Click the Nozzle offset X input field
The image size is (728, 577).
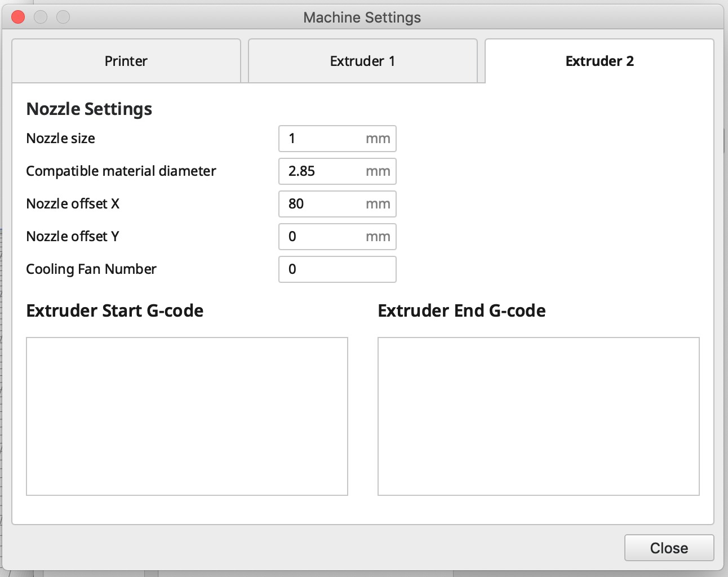coord(324,204)
